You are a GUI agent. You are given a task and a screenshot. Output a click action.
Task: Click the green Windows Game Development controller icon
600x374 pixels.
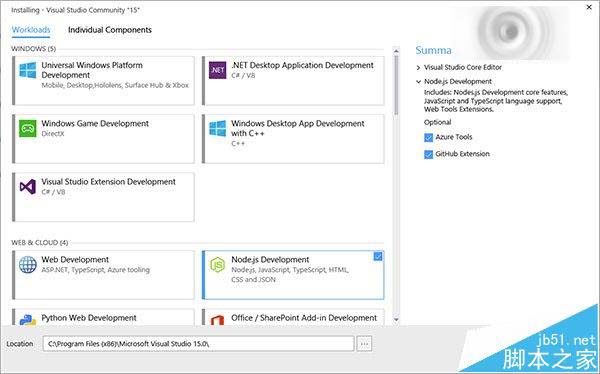coord(28,128)
